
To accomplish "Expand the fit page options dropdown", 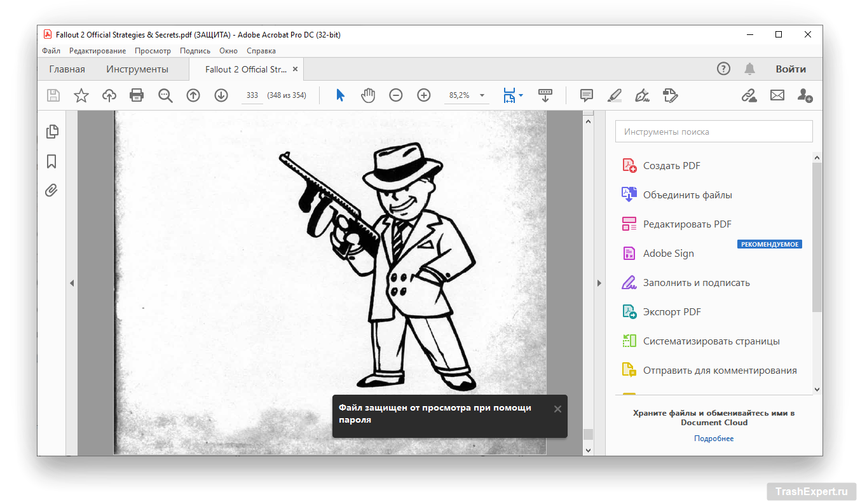I will 521,95.
